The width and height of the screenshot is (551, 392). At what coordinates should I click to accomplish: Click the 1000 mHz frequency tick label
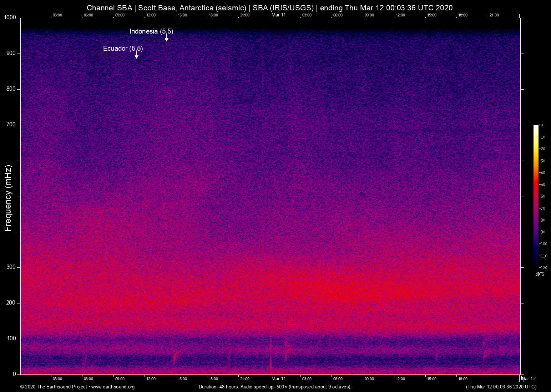pos(10,17)
